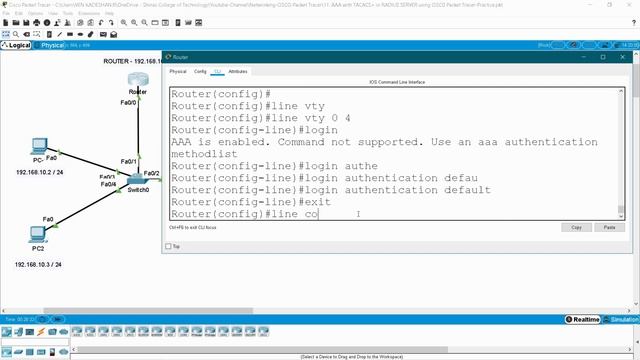Click the device search input field
640x360 pixels.
(x=35, y=342)
